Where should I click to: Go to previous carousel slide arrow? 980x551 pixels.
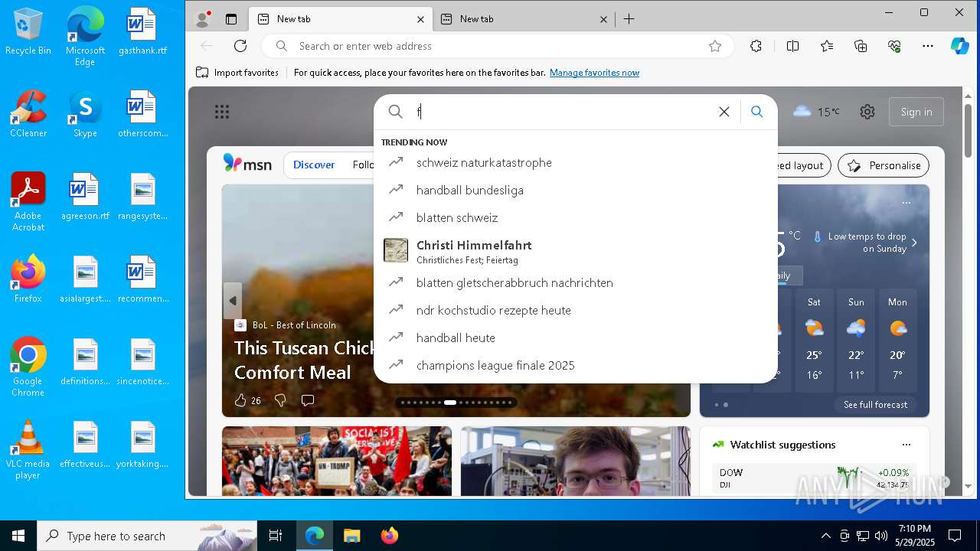pyautogui.click(x=233, y=301)
